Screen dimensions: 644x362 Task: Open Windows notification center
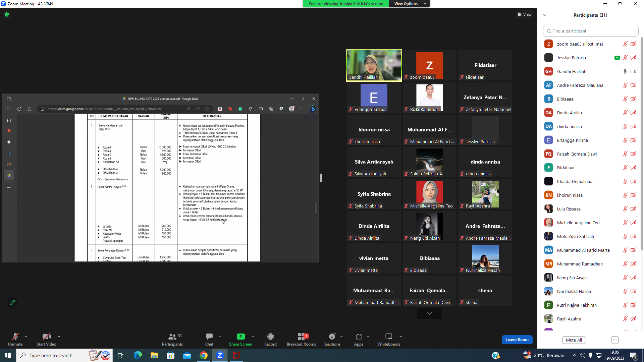[x=634, y=355]
